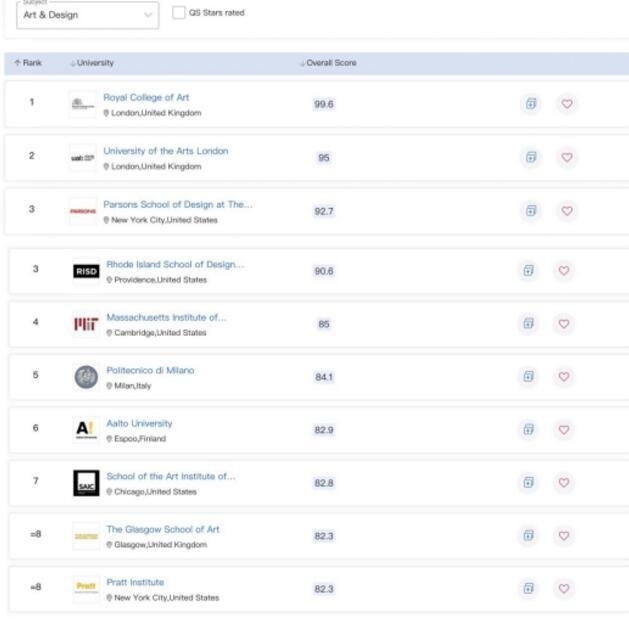Click the Parsons logo thumbnail

point(83,211)
